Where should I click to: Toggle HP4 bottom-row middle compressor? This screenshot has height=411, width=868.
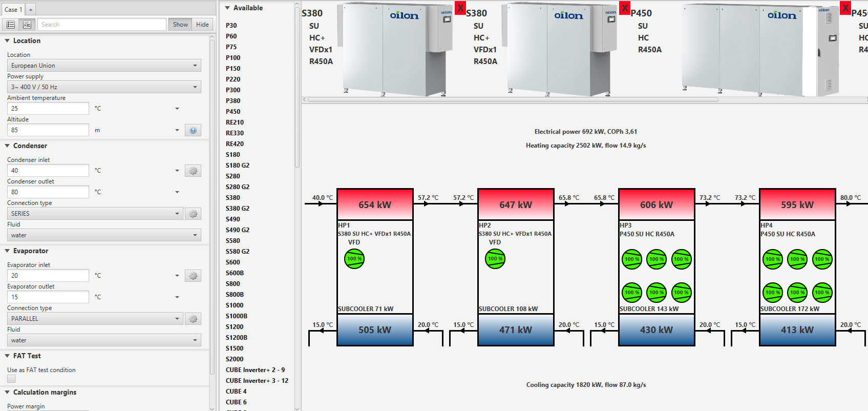797,293
